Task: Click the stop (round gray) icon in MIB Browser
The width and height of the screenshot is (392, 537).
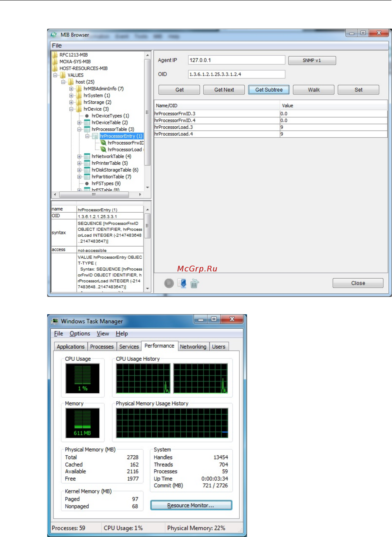Action: [x=169, y=283]
